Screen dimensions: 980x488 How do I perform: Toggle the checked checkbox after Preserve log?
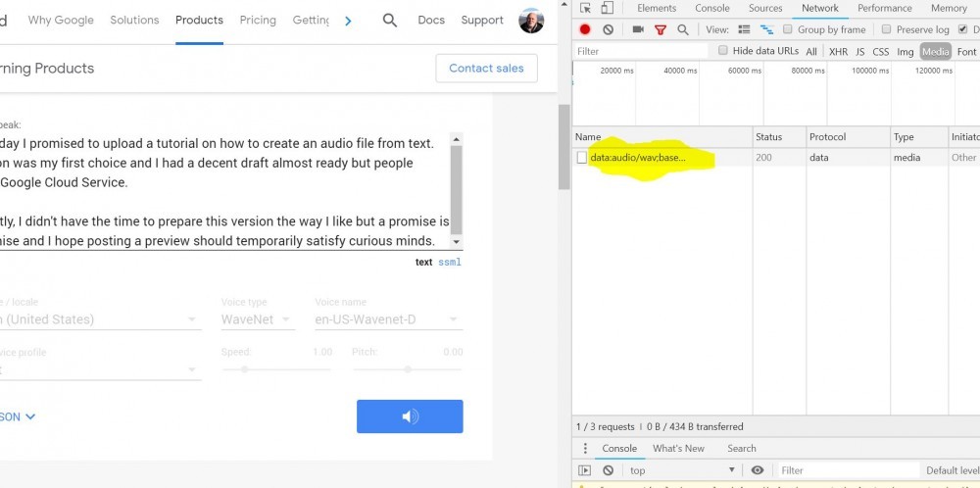[962, 29]
